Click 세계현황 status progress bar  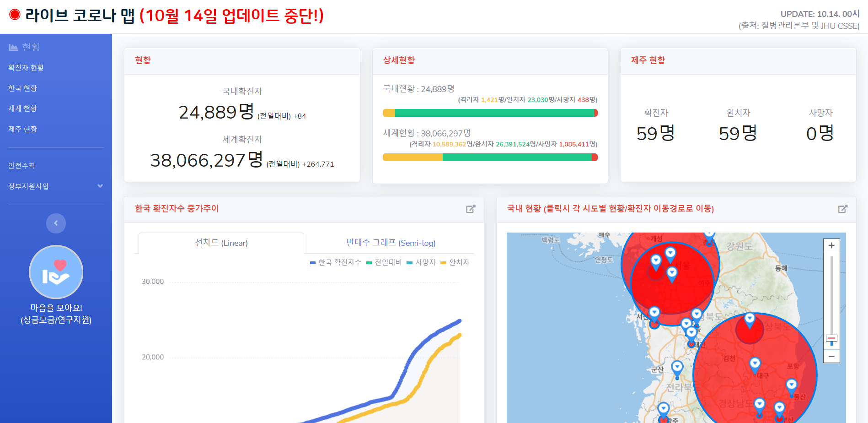(x=490, y=157)
